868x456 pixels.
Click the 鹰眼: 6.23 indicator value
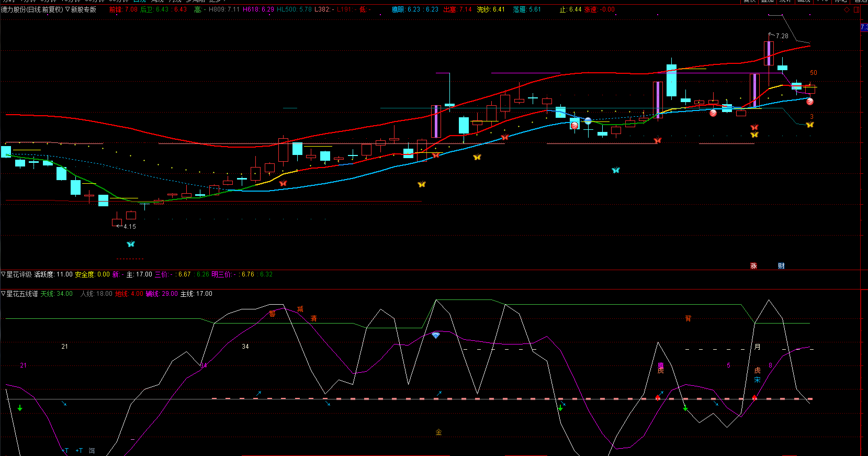click(x=406, y=9)
